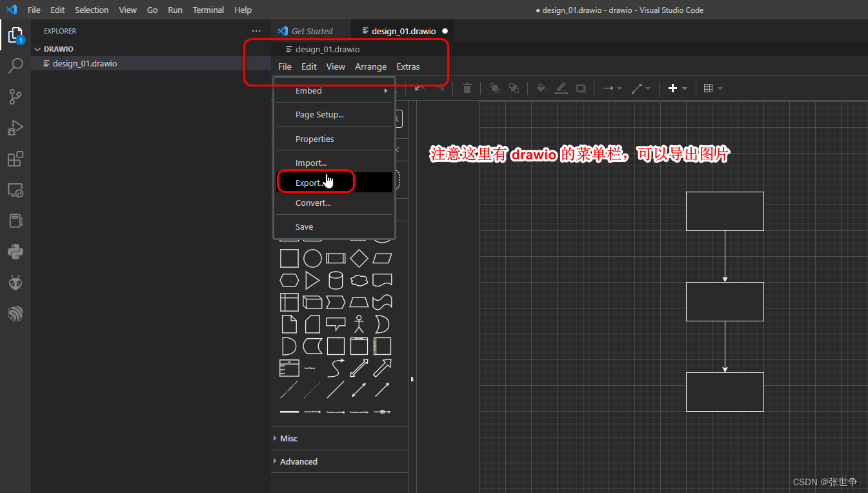Click the To Front icon in the toolbar
Screen dimensions: 868x493
tap(494, 88)
